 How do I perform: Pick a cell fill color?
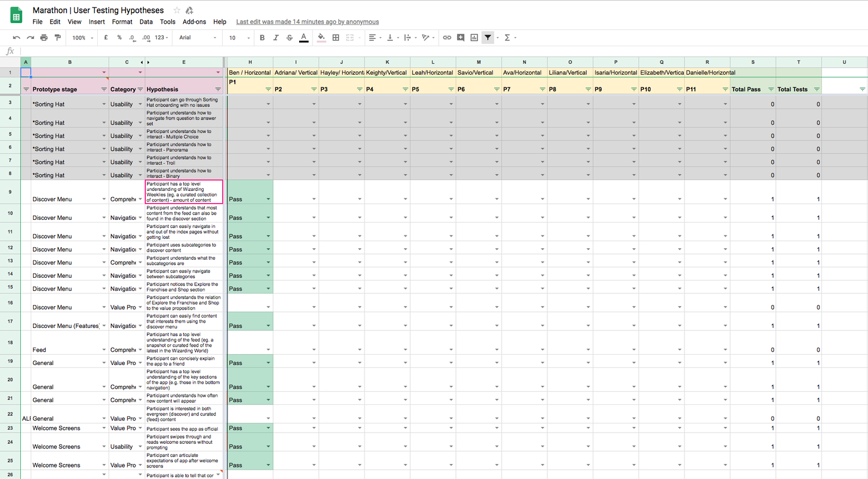[x=322, y=38]
